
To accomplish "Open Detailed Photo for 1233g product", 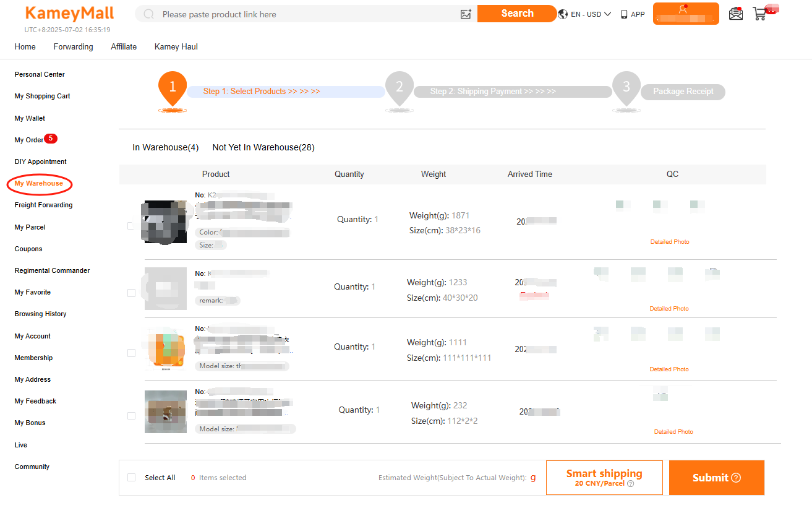I will point(669,309).
